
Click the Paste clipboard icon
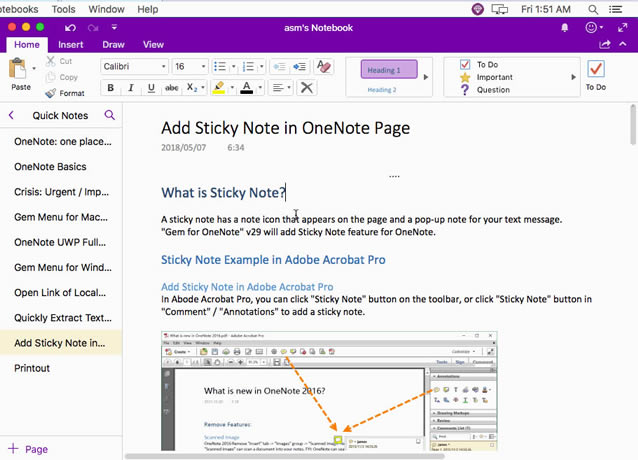tap(18, 69)
